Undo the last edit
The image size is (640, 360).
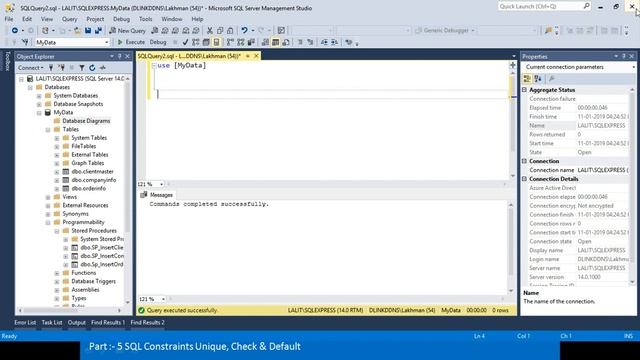tap(244, 31)
